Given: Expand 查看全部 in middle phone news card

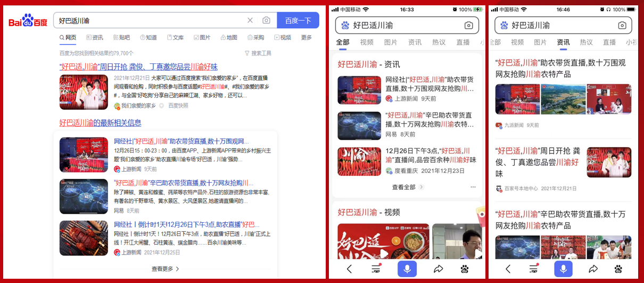Looking at the screenshot, I should coord(408,187).
